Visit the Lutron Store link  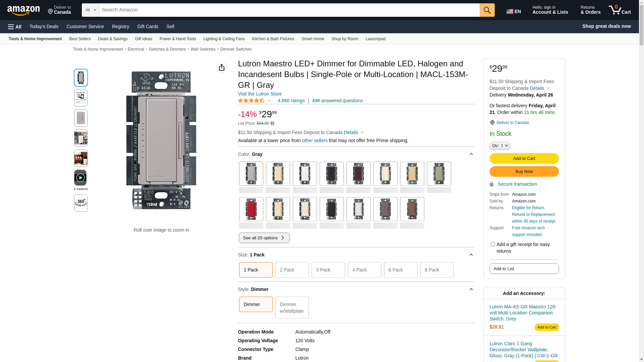click(260, 94)
